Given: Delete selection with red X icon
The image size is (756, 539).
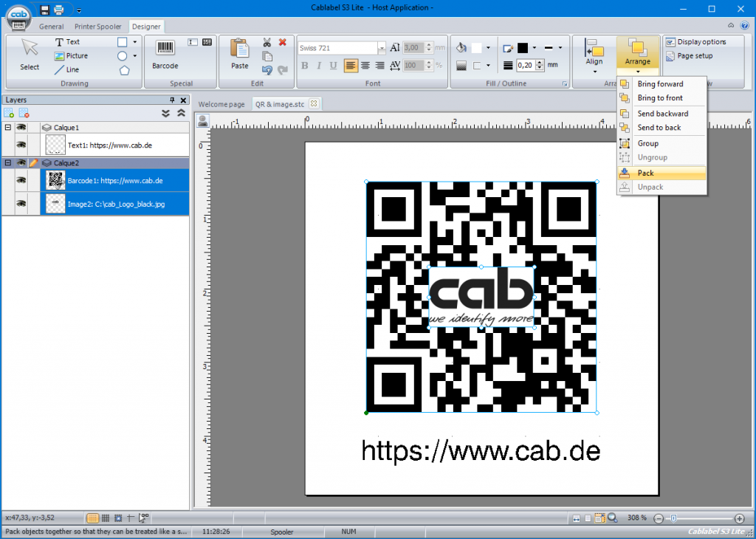Looking at the screenshot, I should click(x=283, y=42).
